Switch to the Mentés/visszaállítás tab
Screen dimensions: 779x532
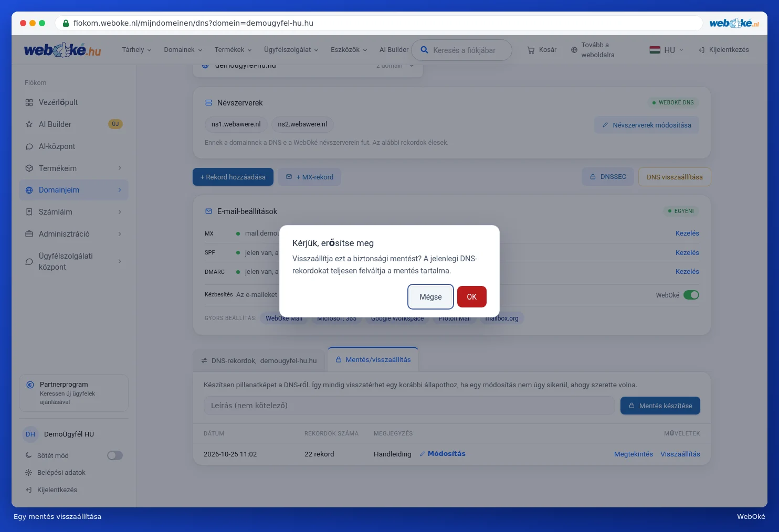tap(373, 359)
